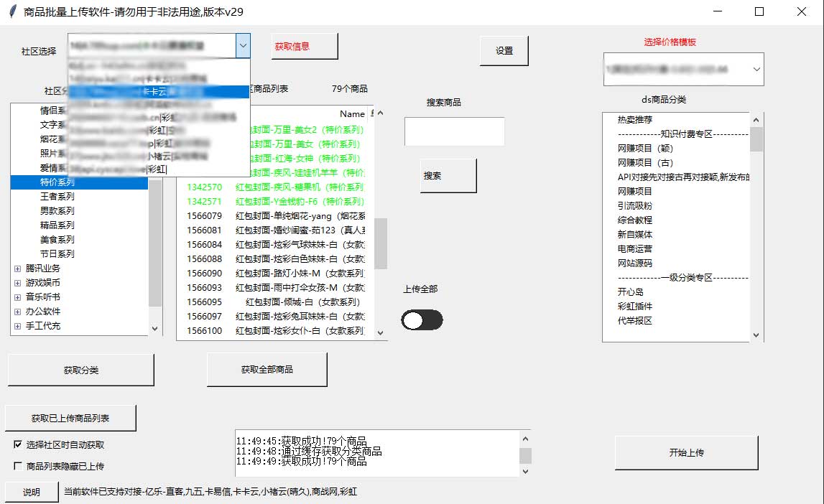Open the price template dropdown
The image size is (824, 504).
coord(756,69)
